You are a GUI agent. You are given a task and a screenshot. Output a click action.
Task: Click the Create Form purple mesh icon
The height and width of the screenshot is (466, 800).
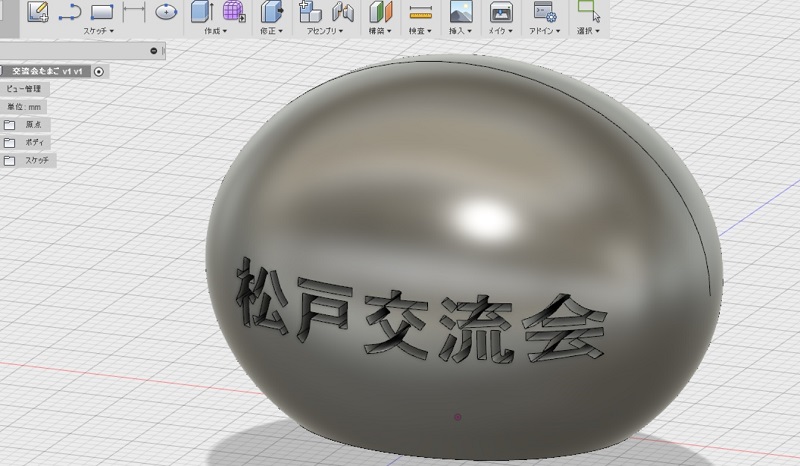click(x=234, y=12)
